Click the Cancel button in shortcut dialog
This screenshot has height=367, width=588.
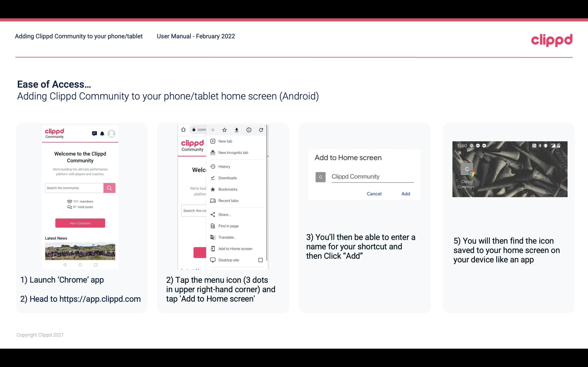pyautogui.click(x=374, y=194)
